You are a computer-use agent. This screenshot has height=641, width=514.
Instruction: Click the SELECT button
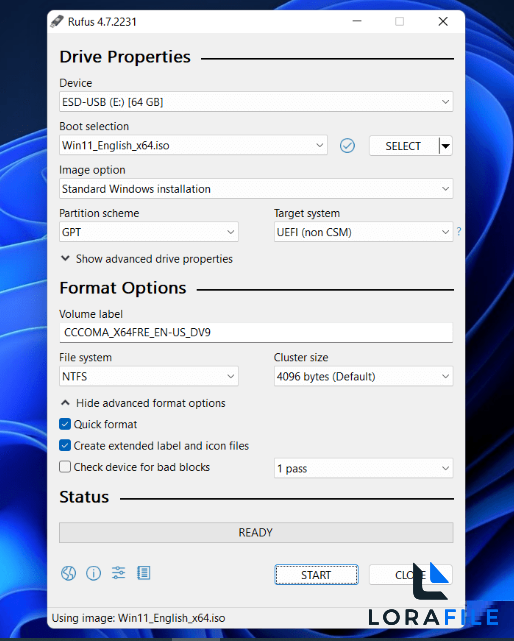click(404, 146)
